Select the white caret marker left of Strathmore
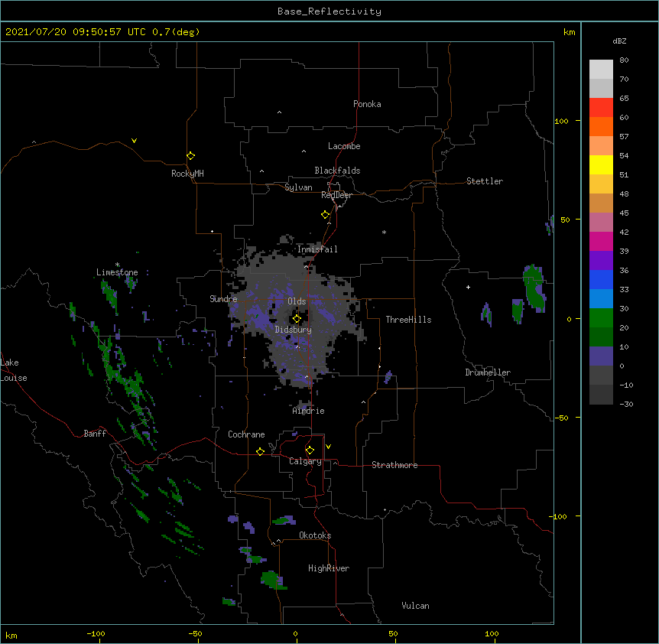This screenshot has height=644, width=659. 335,463
